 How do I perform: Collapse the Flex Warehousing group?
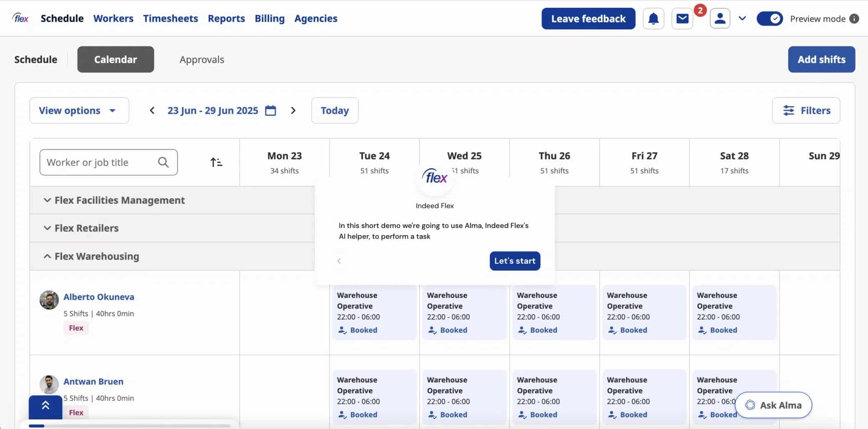click(x=48, y=256)
